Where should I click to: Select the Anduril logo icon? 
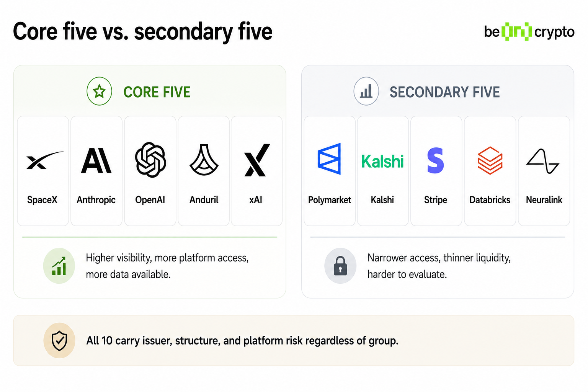pos(204,160)
